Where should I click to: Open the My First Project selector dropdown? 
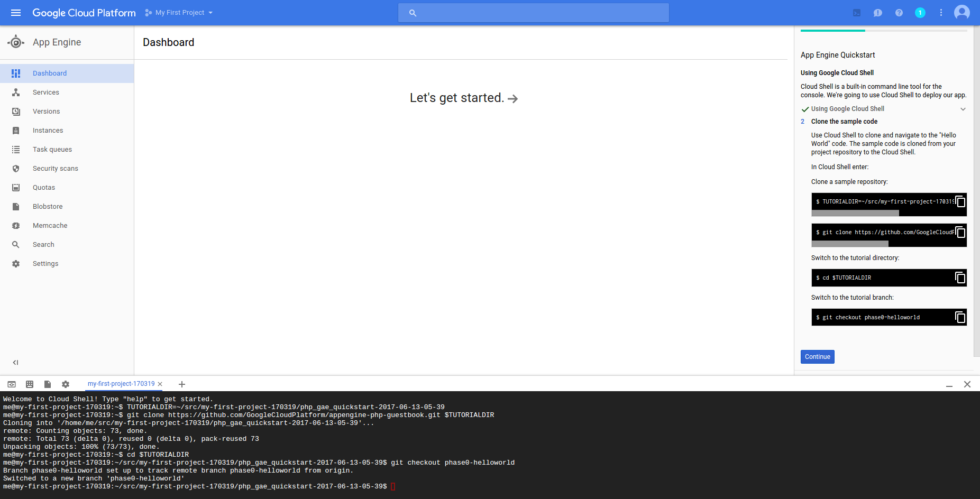179,13
